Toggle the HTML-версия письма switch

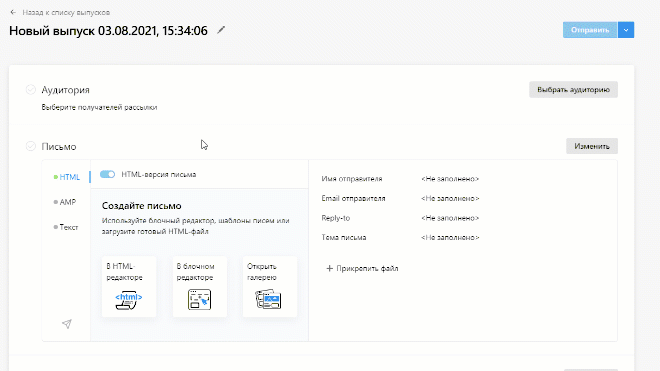tap(107, 174)
